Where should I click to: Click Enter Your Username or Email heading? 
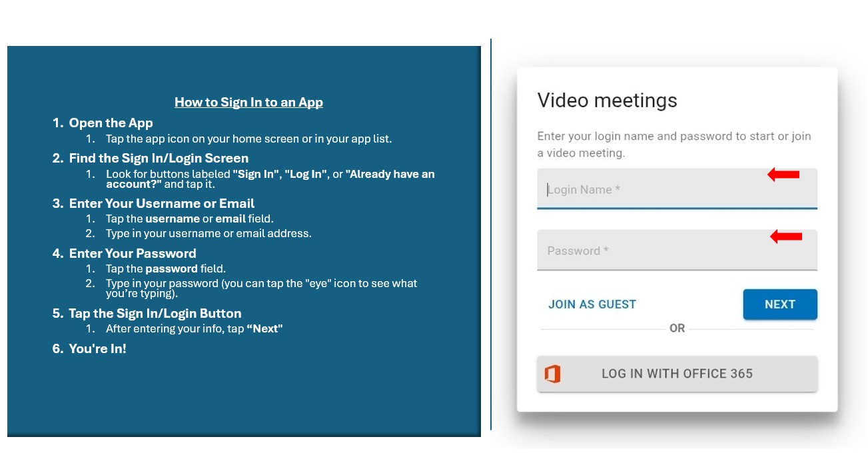point(161,204)
